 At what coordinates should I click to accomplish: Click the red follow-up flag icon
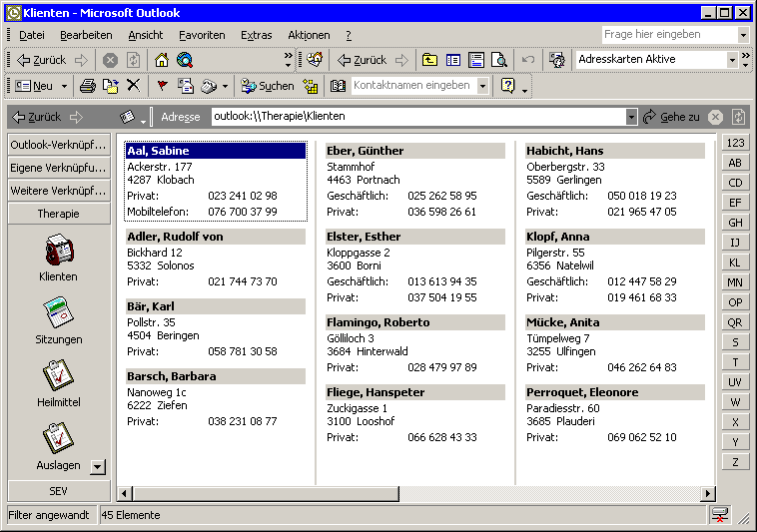[x=162, y=86]
